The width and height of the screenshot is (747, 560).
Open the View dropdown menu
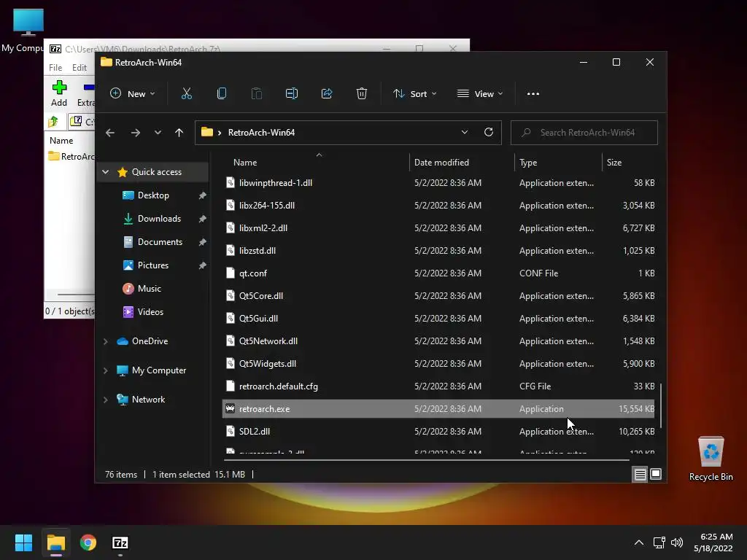tap(480, 94)
